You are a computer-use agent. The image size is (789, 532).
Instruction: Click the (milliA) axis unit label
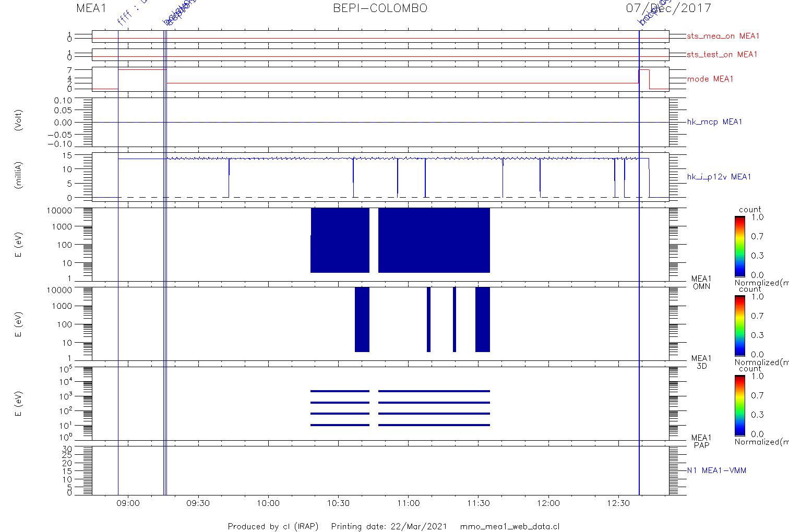click(x=19, y=175)
